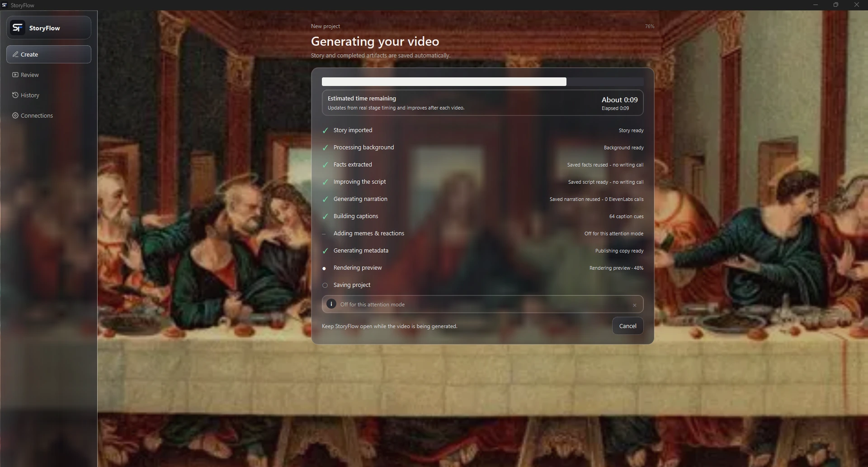Minimize the StoryFlow window
Image resolution: width=868 pixels, height=467 pixels.
[816, 5]
